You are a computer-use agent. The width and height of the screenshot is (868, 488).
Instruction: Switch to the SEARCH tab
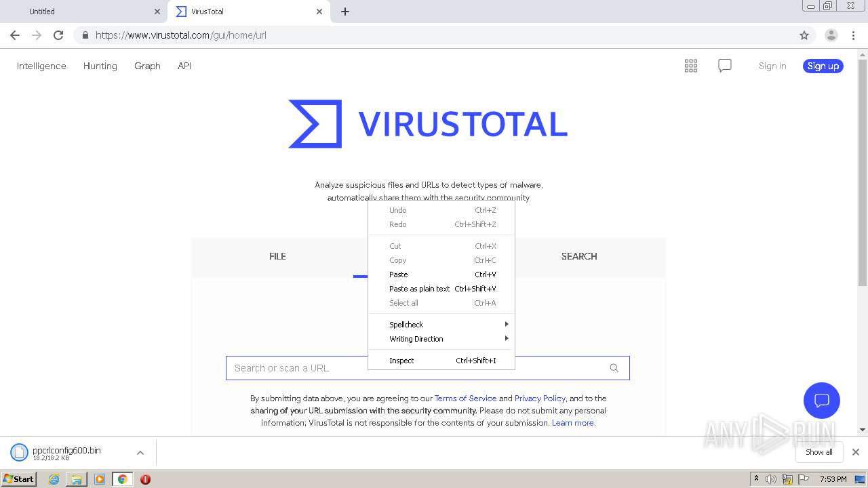[579, 256]
